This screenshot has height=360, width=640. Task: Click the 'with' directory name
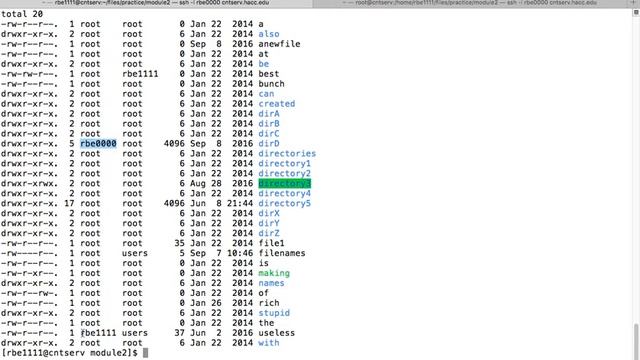coord(269,343)
